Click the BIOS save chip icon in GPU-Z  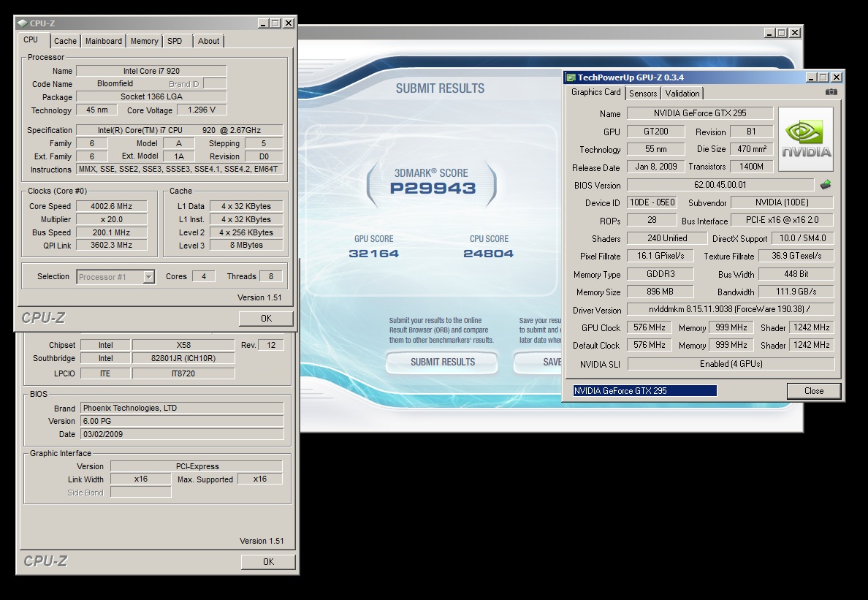[x=826, y=184]
